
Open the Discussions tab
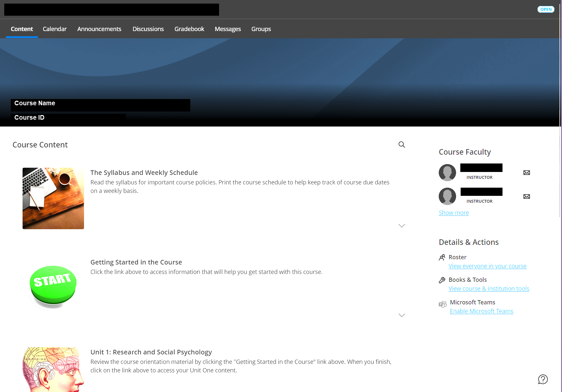tap(148, 29)
